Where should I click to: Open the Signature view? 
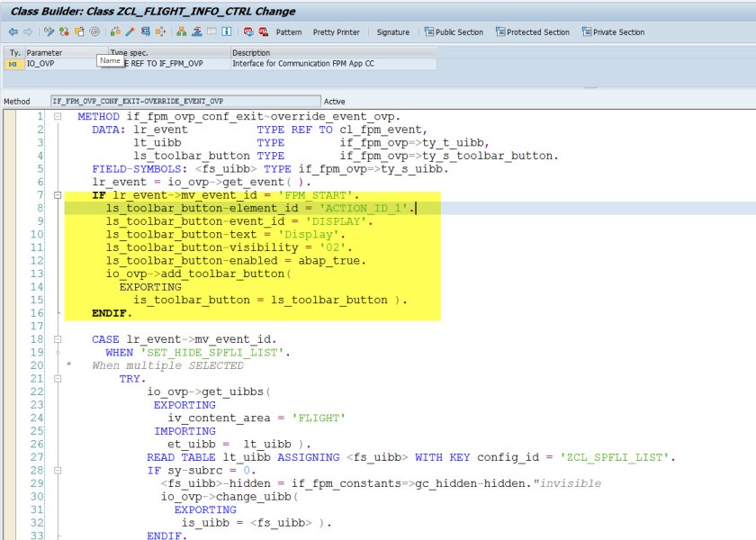tap(392, 31)
